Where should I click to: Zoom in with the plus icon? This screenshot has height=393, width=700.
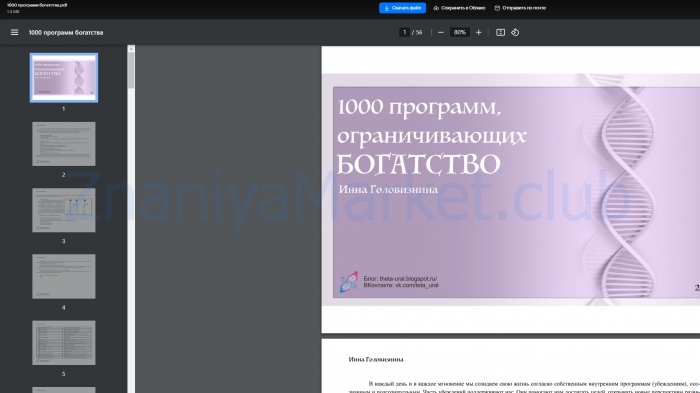point(479,32)
